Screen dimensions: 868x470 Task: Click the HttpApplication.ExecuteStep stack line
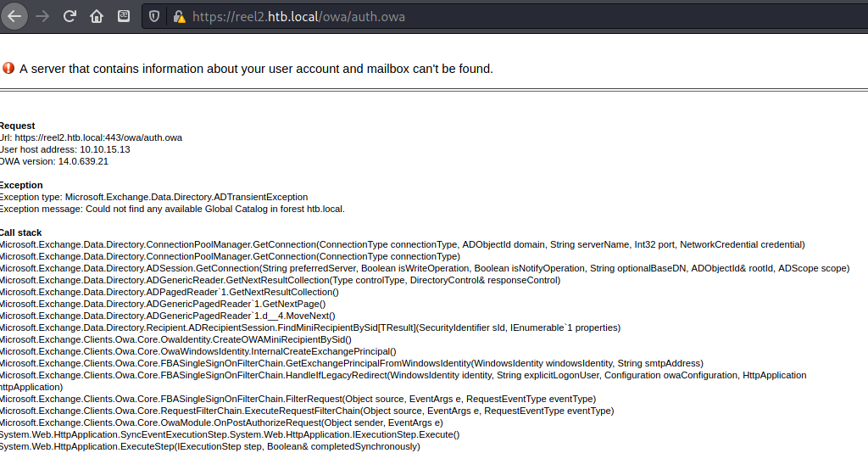209,446
